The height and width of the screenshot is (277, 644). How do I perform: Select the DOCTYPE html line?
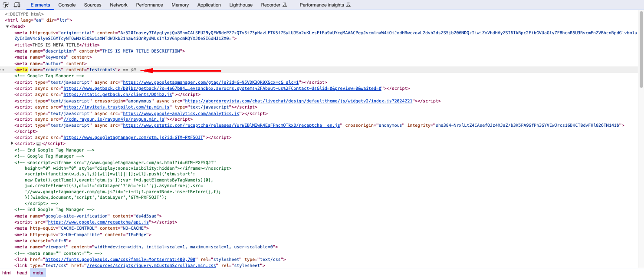tap(24, 14)
